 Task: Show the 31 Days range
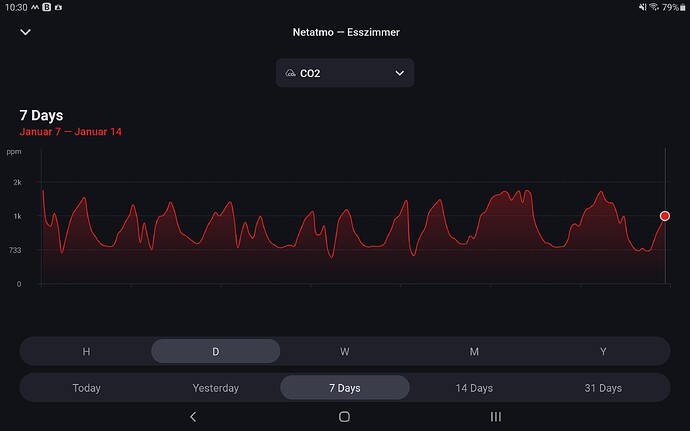pyautogui.click(x=603, y=388)
